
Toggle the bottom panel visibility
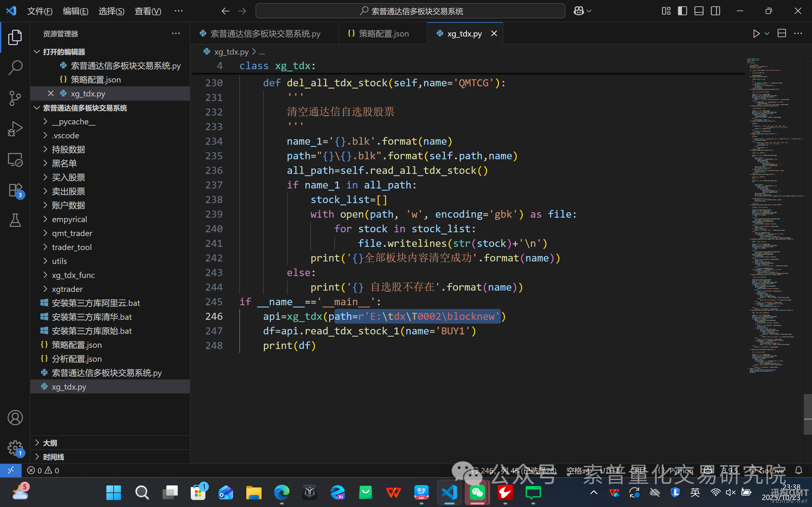(699, 11)
